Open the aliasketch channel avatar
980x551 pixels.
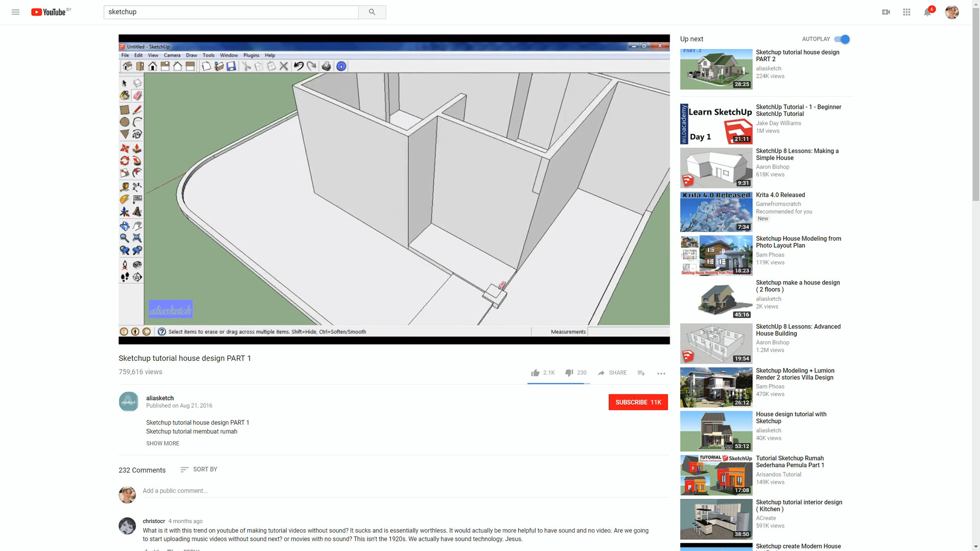(x=129, y=402)
